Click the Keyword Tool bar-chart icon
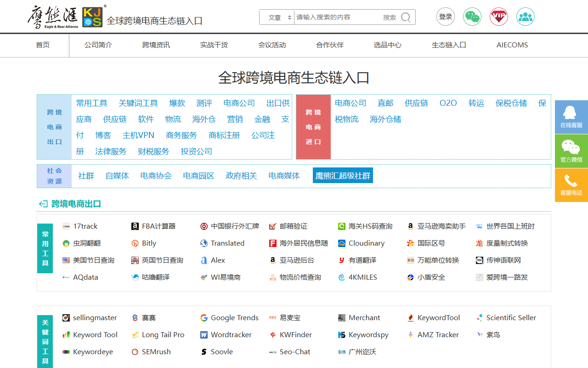The width and height of the screenshot is (588, 368). tap(66, 335)
